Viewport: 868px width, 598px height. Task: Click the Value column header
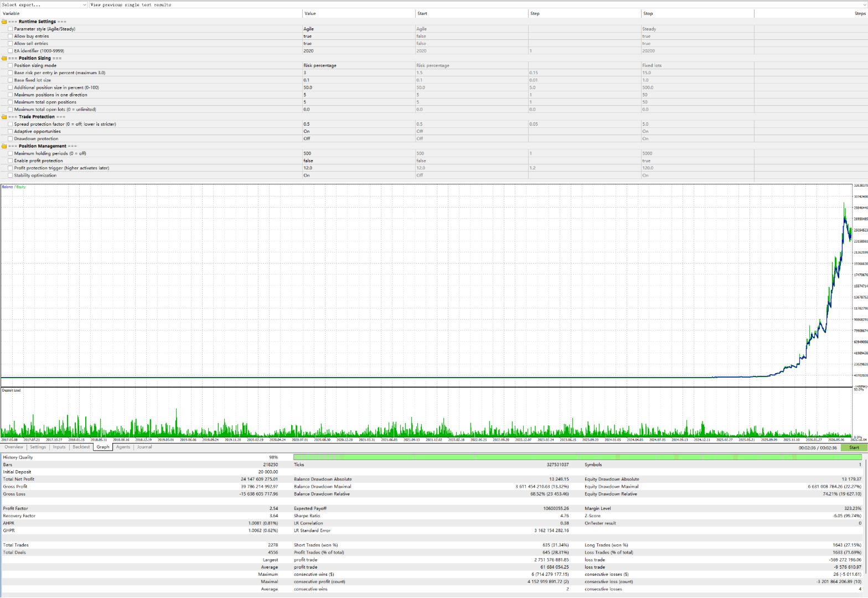tap(359, 13)
